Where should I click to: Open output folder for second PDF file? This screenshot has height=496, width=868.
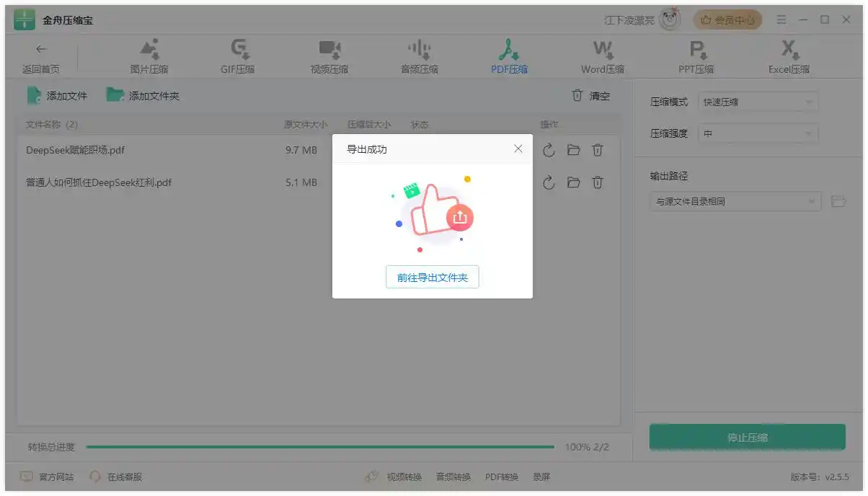(573, 182)
